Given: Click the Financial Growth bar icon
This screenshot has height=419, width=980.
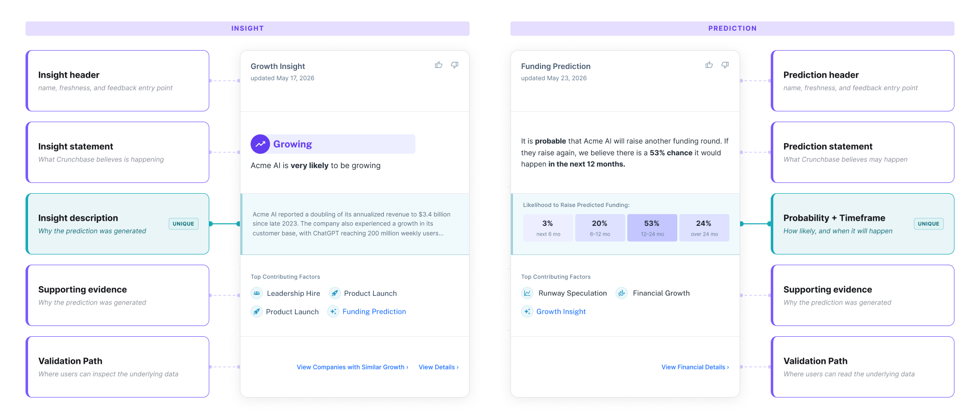Looking at the screenshot, I should tap(622, 293).
